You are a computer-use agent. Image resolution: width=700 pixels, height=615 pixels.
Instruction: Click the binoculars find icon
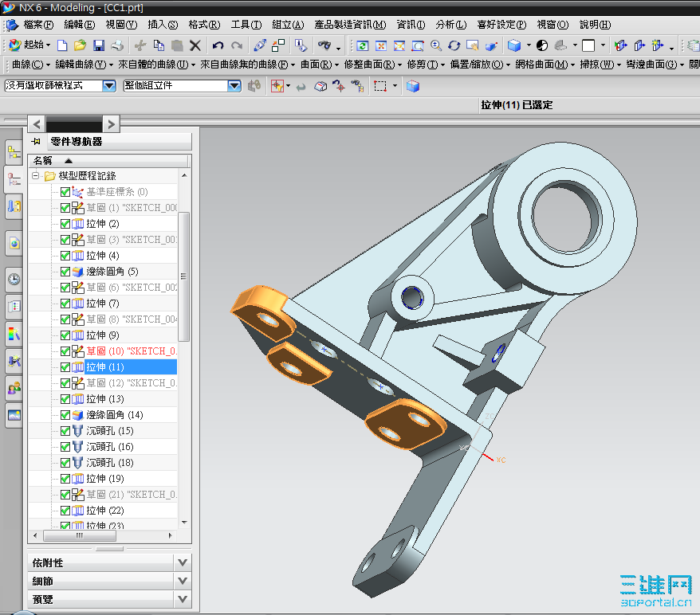(324, 45)
